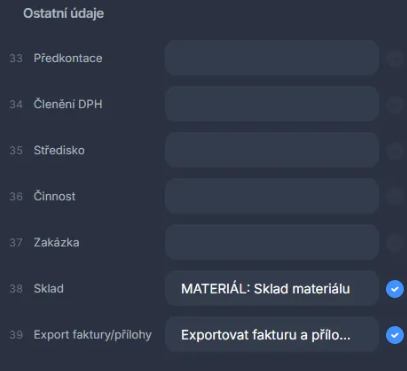407x371 pixels.
Task: Open the Středisko selection field
Action: coord(272,150)
